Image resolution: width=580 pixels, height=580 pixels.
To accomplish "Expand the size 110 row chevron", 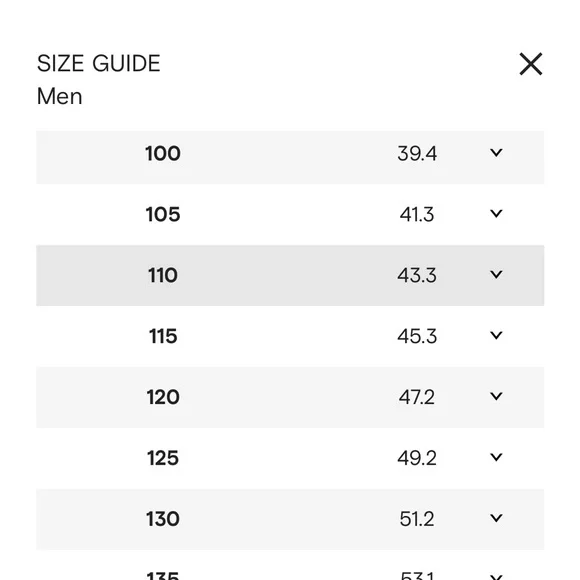I will pyautogui.click(x=496, y=274).
